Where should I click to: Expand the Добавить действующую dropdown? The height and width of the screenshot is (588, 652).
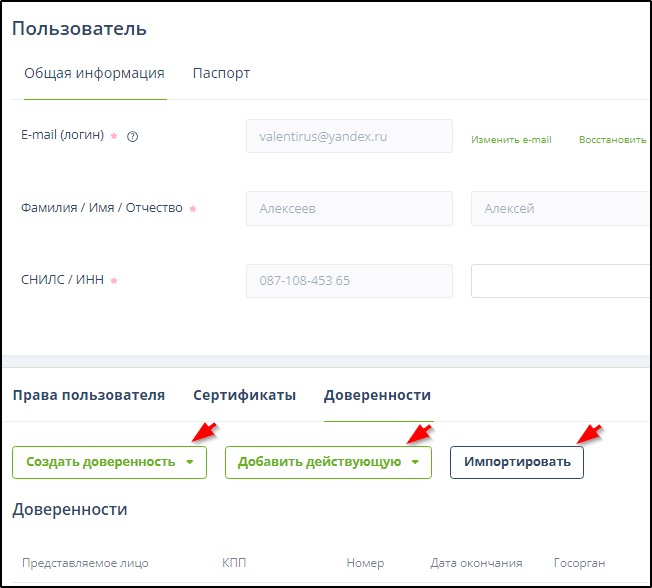pos(328,462)
